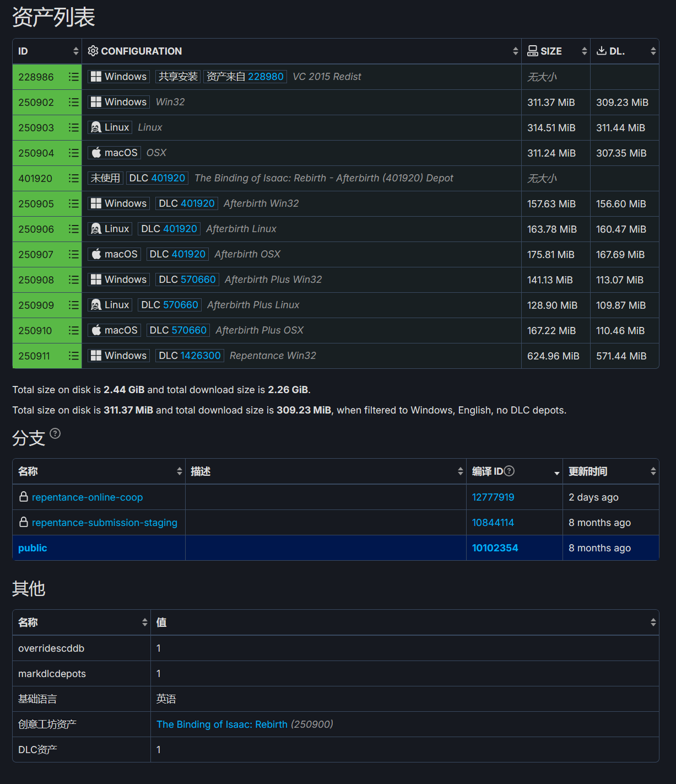This screenshot has width=676, height=784.
Task: Open the repentance-submission-staging branch link
Action: pos(105,523)
